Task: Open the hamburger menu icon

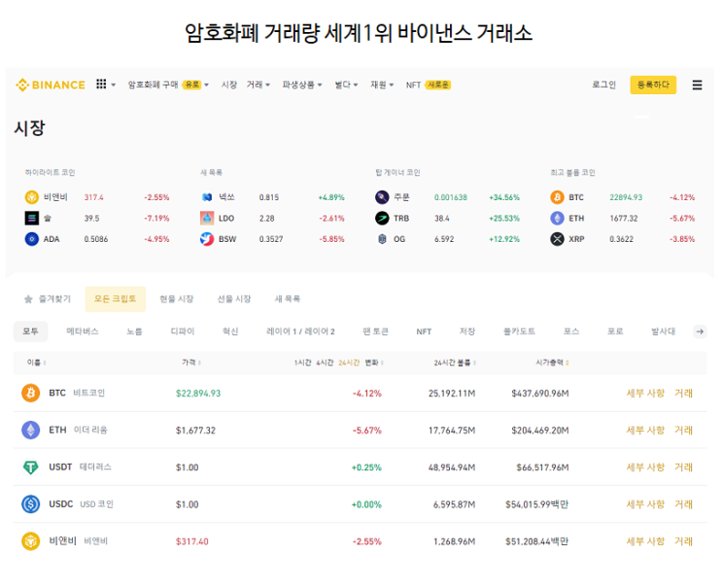Action: (697, 85)
